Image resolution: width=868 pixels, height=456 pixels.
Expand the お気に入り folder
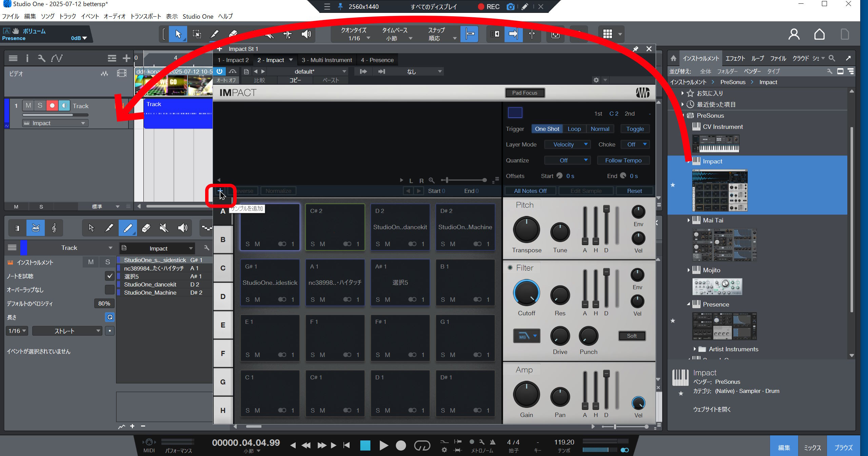click(x=683, y=93)
